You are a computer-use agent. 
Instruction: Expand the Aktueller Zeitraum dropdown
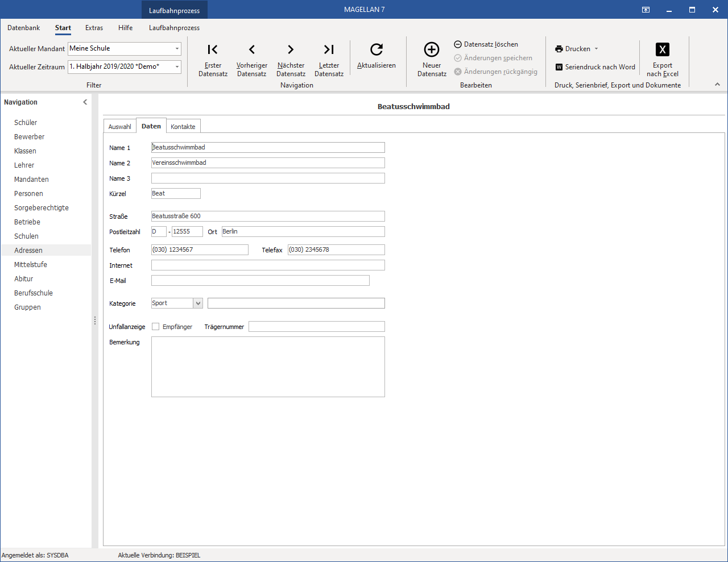tap(177, 66)
